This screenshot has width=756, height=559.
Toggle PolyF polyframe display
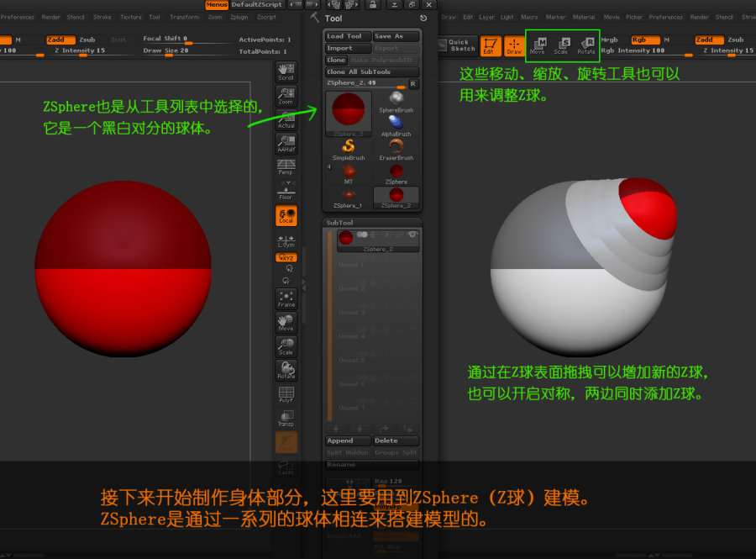[x=286, y=394]
